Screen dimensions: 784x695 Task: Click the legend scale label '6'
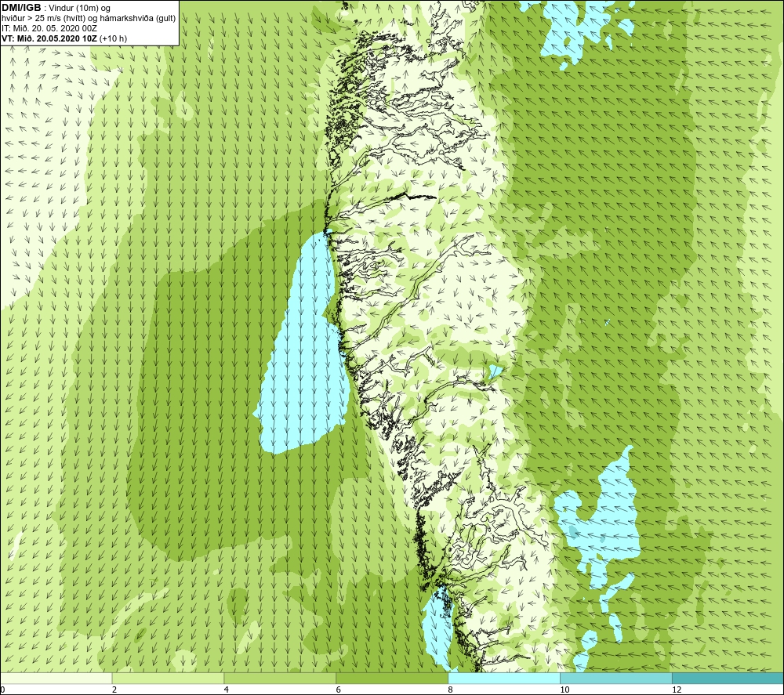pyautogui.click(x=339, y=690)
